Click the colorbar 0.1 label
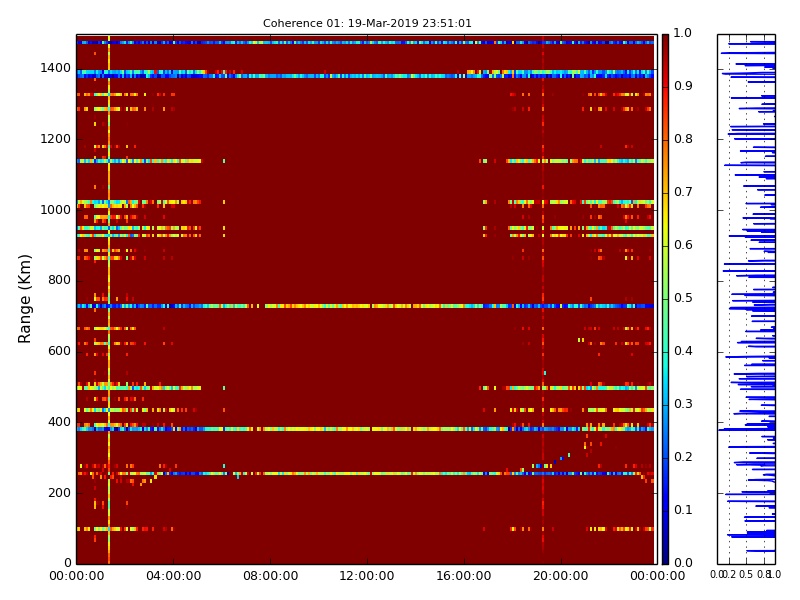Screen dimensions: 800x600 pyautogui.click(x=683, y=510)
